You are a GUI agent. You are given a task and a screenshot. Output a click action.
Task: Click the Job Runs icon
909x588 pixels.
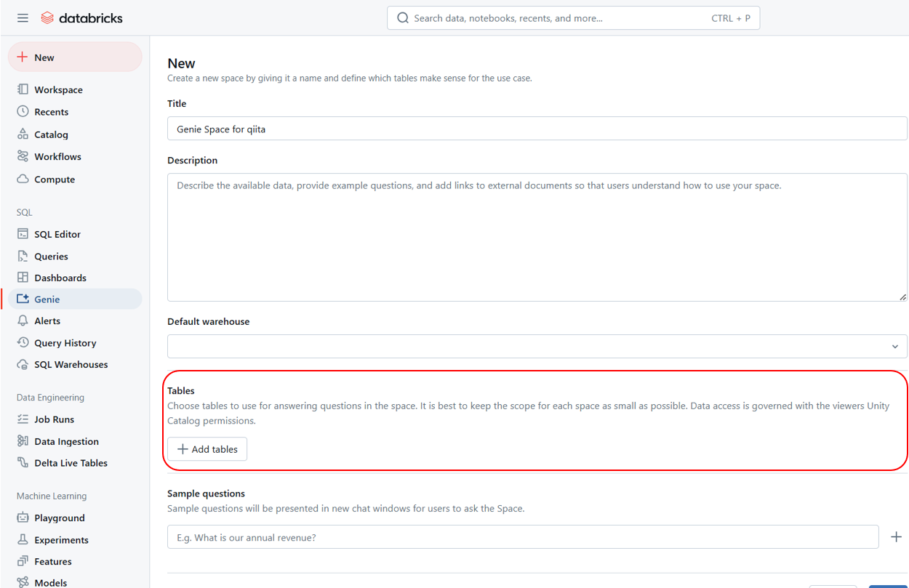click(23, 419)
